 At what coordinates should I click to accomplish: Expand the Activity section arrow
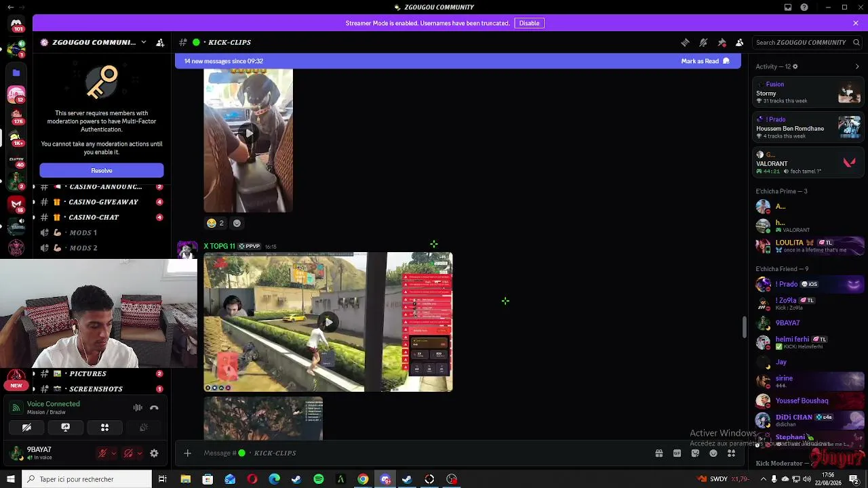click(857, 66)
